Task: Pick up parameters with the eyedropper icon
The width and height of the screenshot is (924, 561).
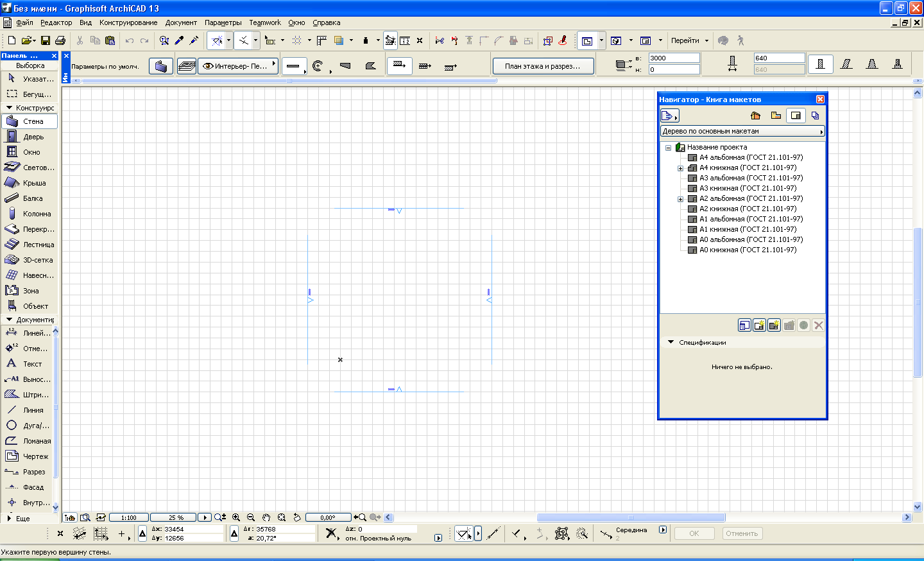Action: tap(180, 40)
